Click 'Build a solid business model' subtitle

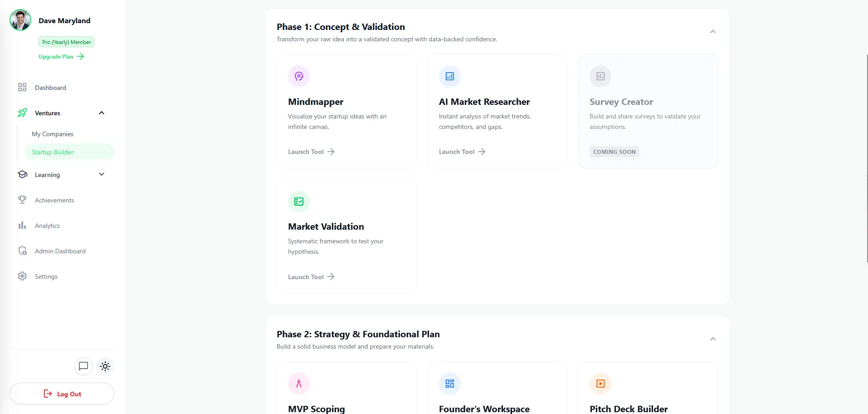pyautogui.click(x=356, y=347)
